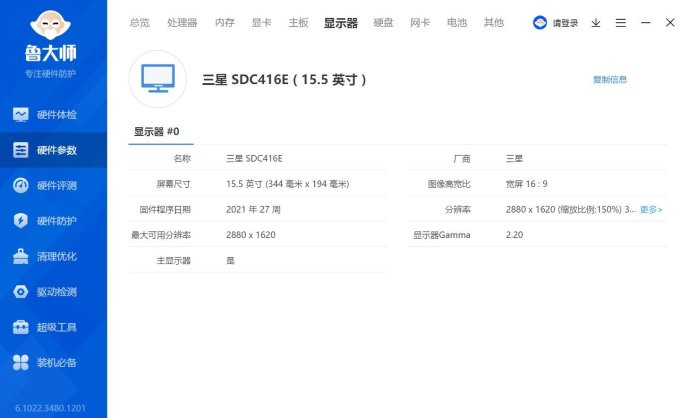Screen dimensions: 680x418
Task: Switch to 其他 tab
Action: point(494,23)
